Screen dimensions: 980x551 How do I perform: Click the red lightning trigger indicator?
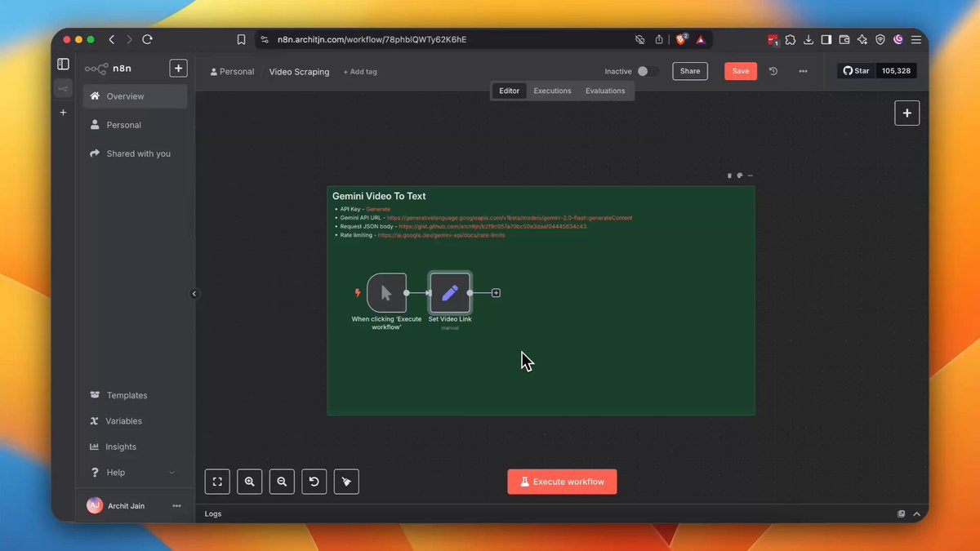(357, 293)
